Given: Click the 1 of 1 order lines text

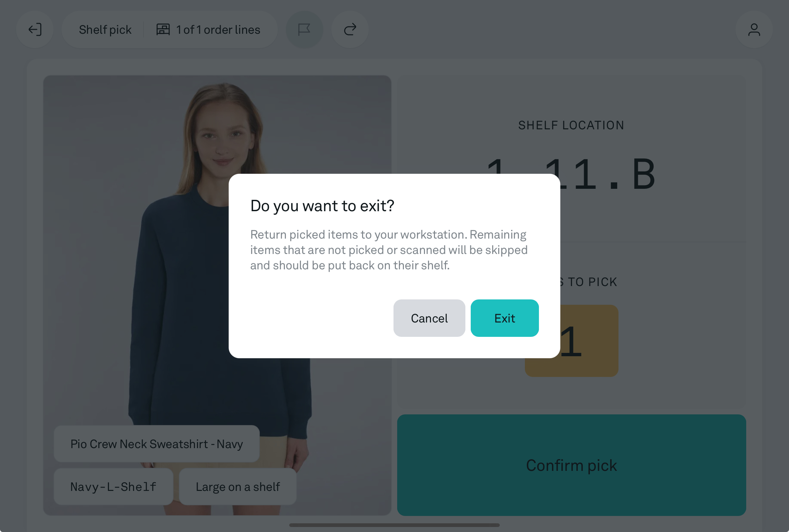Looking at the screenshot, I should coord(218,30).
